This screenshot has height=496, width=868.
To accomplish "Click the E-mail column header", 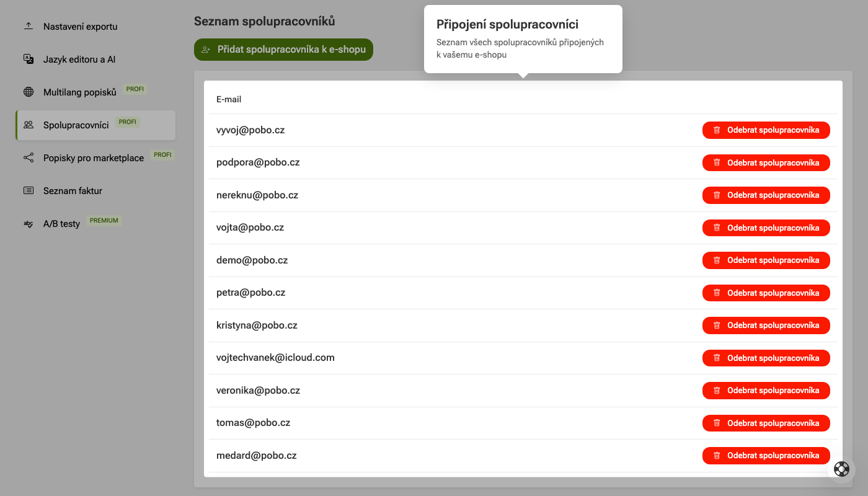I will (x=229, y=99).
